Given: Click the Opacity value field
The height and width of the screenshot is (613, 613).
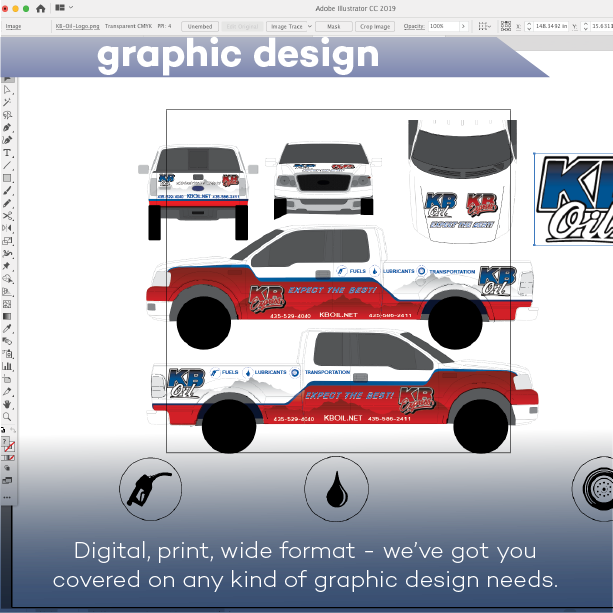Looking at the screenshot, I should (x=443, y=26).
